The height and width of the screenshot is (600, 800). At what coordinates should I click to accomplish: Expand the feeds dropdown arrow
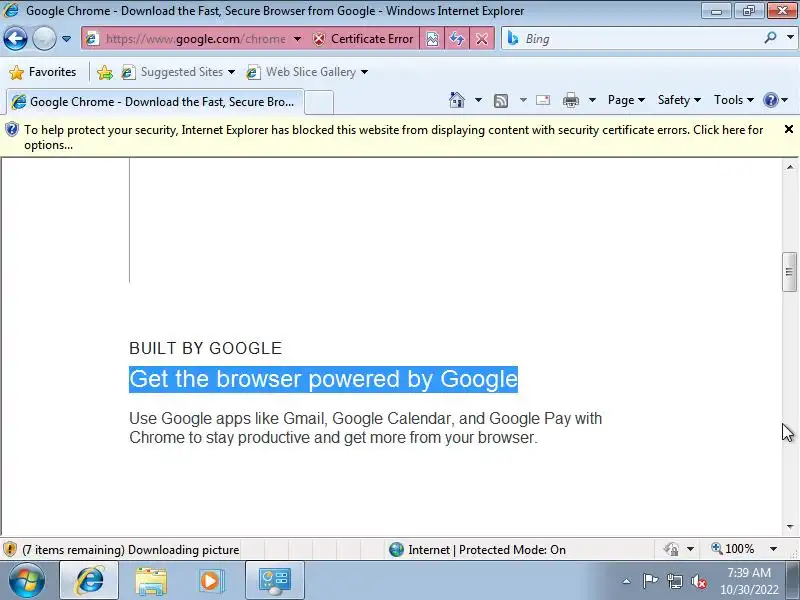523,100
